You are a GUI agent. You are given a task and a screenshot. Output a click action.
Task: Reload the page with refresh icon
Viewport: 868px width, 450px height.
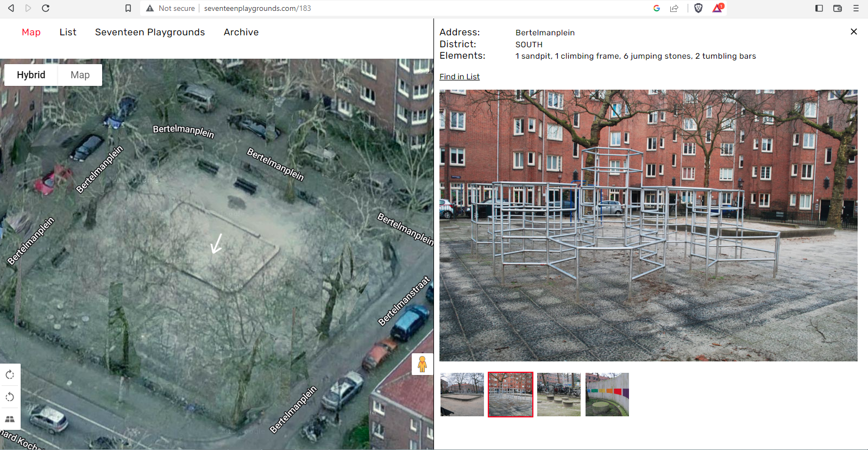(x=46, y=8)
